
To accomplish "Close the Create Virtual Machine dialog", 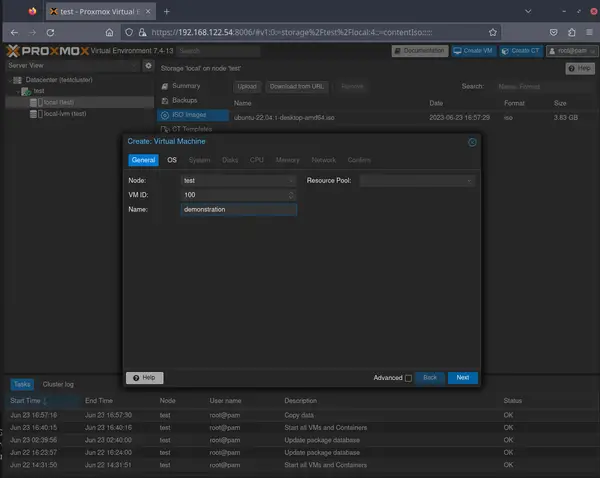I will pos(472,142).
